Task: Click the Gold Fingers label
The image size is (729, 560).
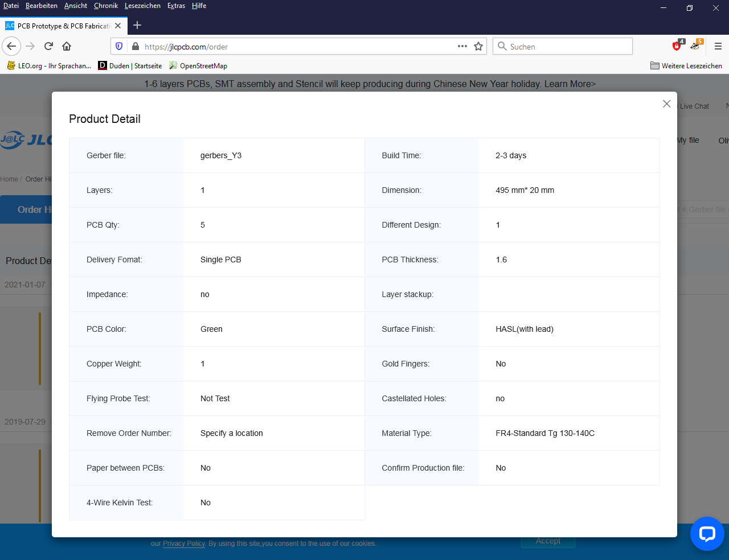Action: click(406, 364)
